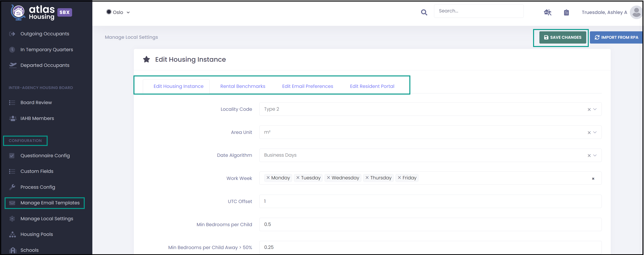Switch to Rental Benchmarks tab
Viewport: 644px width, 255px height.
(x=242, y=86)
